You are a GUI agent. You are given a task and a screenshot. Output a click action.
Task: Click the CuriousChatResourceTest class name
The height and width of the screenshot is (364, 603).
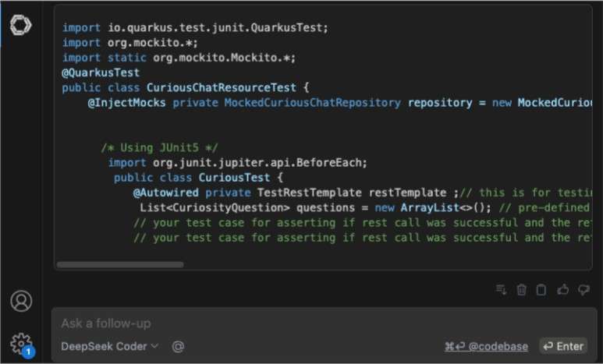[222, 87]
